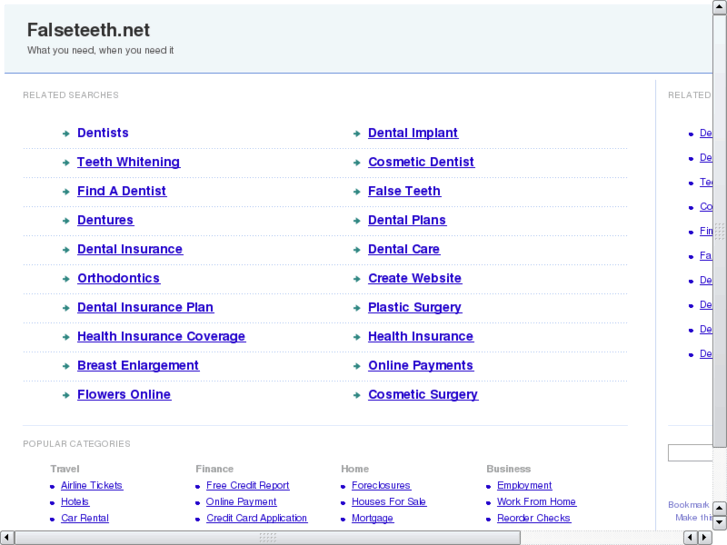Image resolution: width=727 pixels, height=545 pixels.
Task: Click the horizontal scrollbar left arrow at far left
Action: tap(7, 538)
